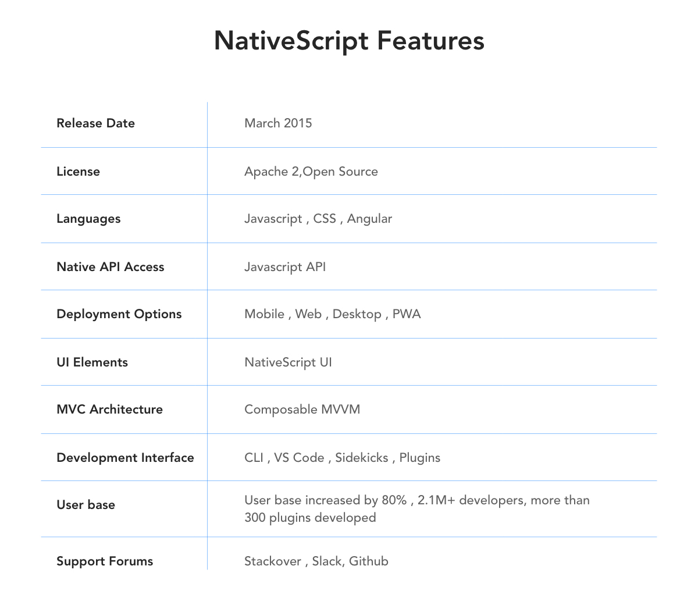
Task: Click the Mobile, Web, Desktop, PWA entry
Action: (x=332, y=314)
